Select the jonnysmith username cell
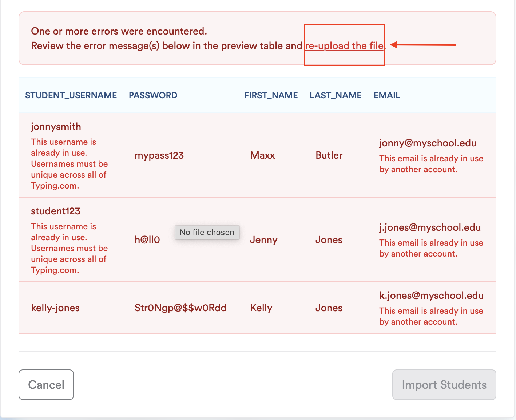Image resolution: width=516 pixels, height=420 pixels. click(56, 127)
